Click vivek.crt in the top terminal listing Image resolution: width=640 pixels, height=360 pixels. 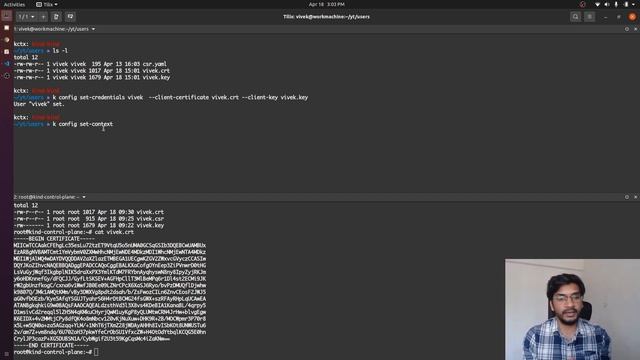coord(156,71)
